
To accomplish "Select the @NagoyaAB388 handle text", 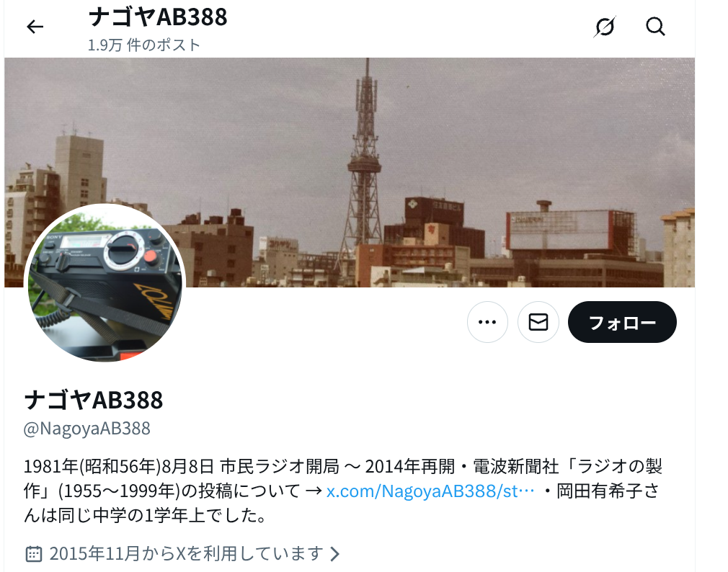I will tap(86, 428).
